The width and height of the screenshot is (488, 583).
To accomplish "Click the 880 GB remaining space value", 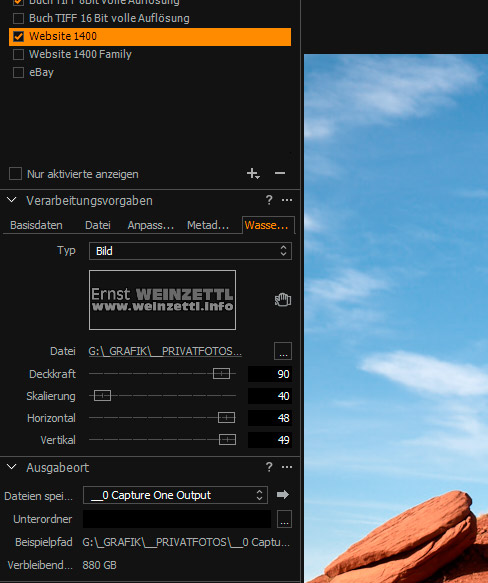I will tap(99, 565).
